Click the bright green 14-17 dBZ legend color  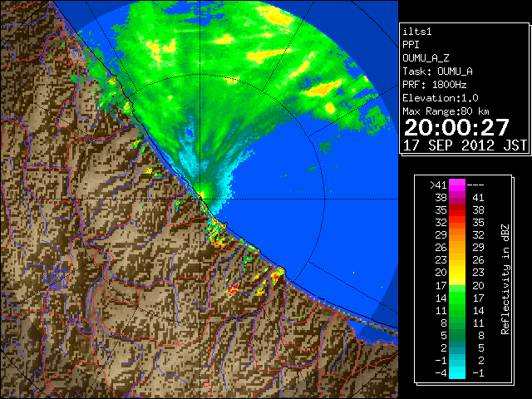tap(457, 298)
